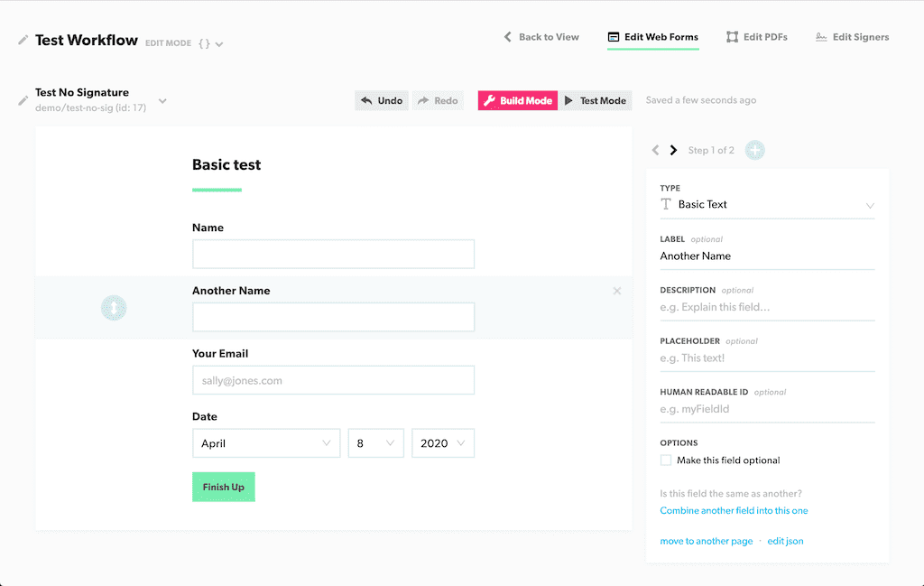Switch to the Edit PDFs tab

tap(757, 36)
